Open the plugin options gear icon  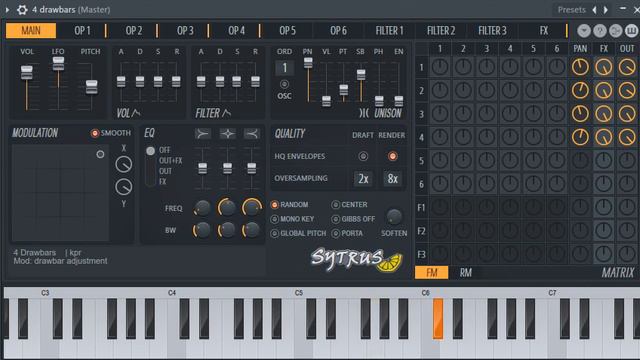22,9
